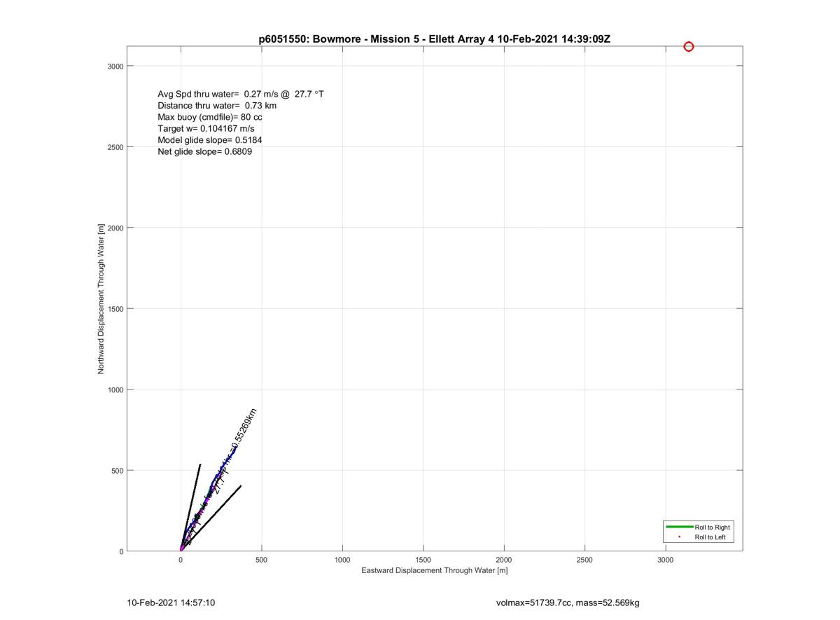Click the 'Northward Displacement Through Water [m]' axis label
Image resolution: width=840 pixels, height=620 pixels.
coord(101,298)
